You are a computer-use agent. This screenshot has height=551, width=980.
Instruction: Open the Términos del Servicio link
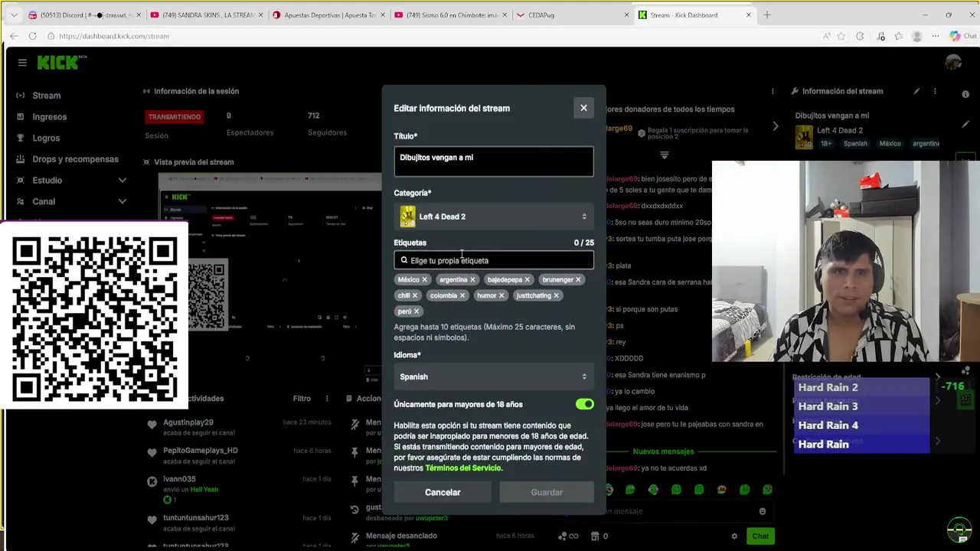click(x=463, y=468)
